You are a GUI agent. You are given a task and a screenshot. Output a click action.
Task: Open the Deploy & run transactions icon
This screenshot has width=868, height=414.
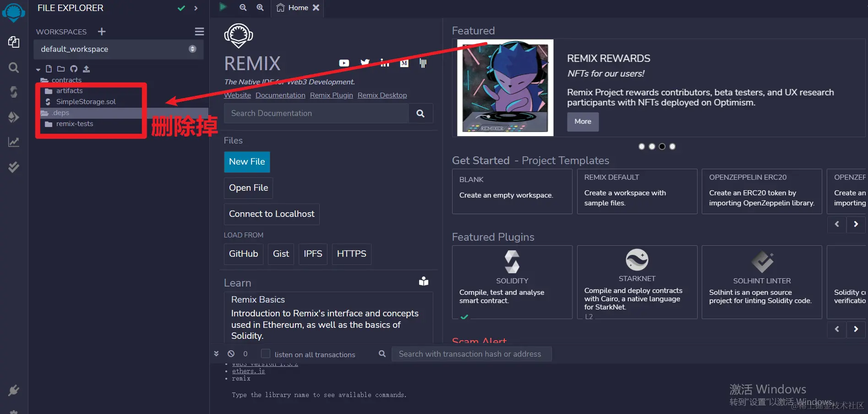tap(14, 117)
